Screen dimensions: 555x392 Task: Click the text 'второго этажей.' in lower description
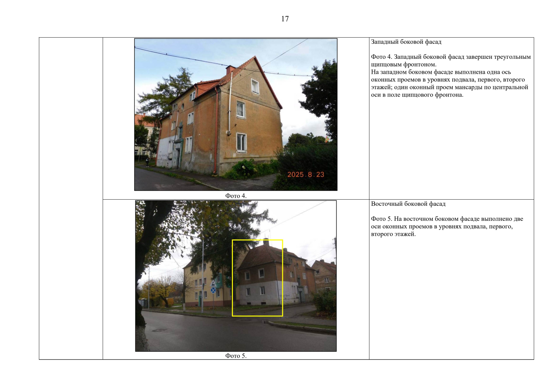(393, 234)
